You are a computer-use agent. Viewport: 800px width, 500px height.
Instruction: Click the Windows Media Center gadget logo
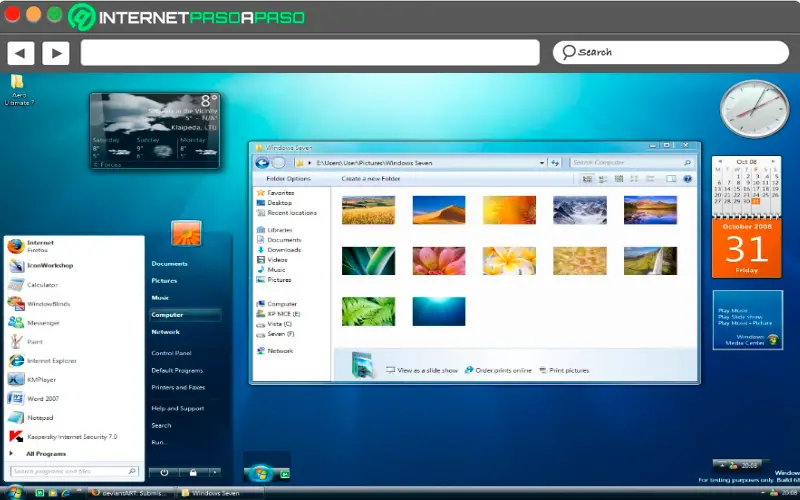point(773,340)
